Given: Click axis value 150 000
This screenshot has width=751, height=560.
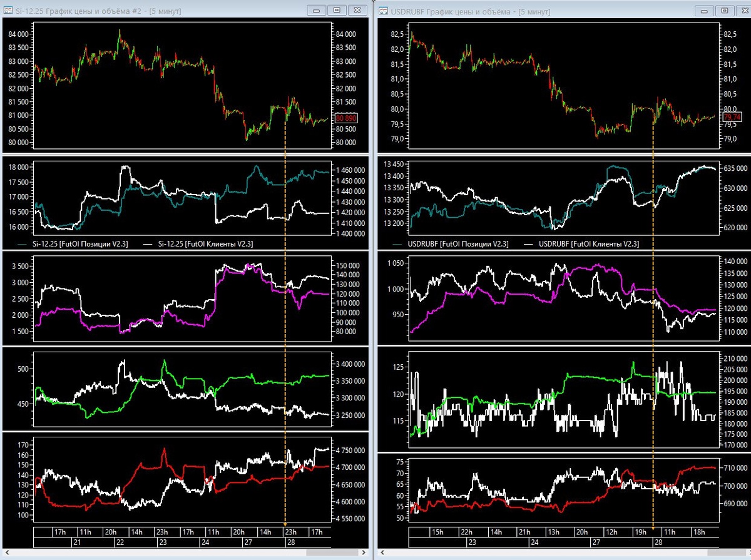Looking at the screenshot, I should pos(348,265).
